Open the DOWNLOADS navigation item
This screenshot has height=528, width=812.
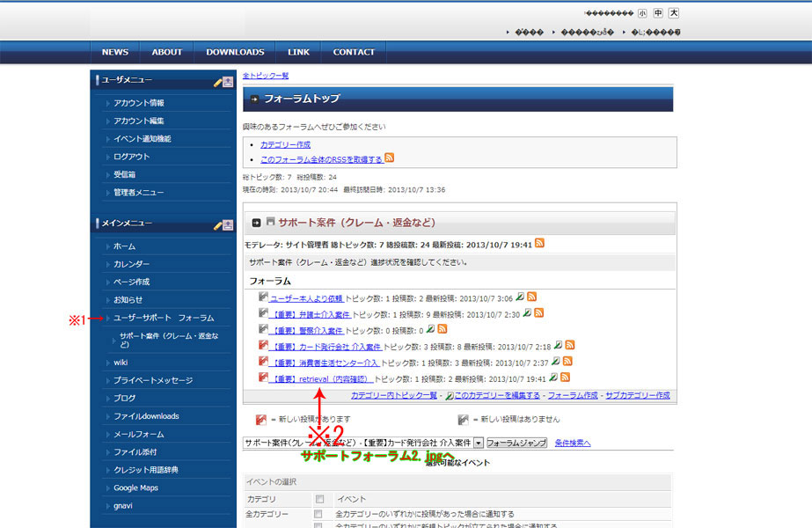point(235,52)
